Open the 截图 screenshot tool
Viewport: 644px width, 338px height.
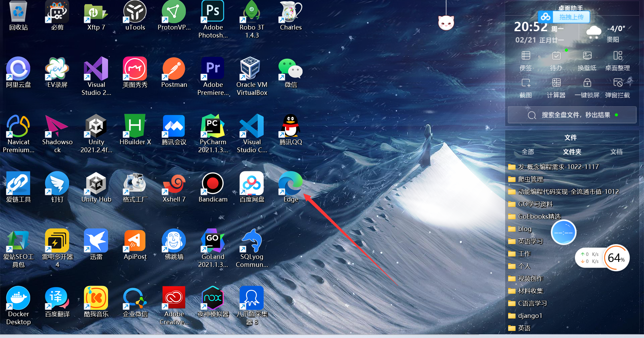pyautogui.click(x=526, y=87)
